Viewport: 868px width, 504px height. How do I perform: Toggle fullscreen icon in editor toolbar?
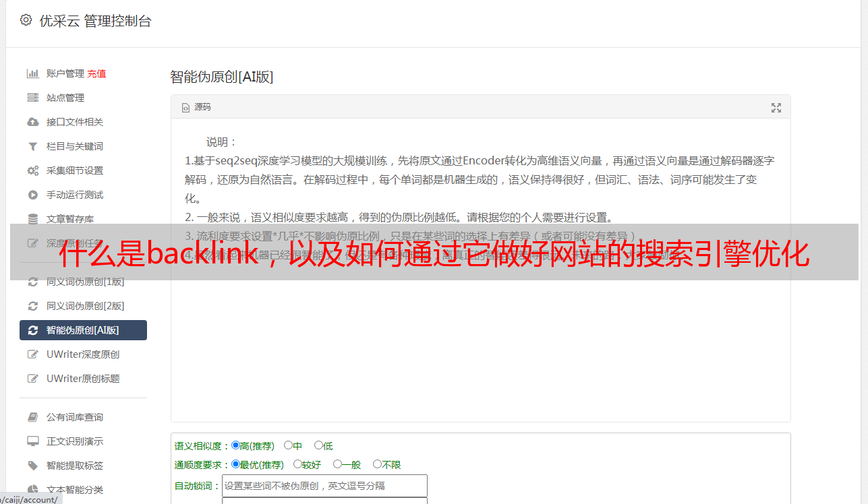click(x=776, y=108)
